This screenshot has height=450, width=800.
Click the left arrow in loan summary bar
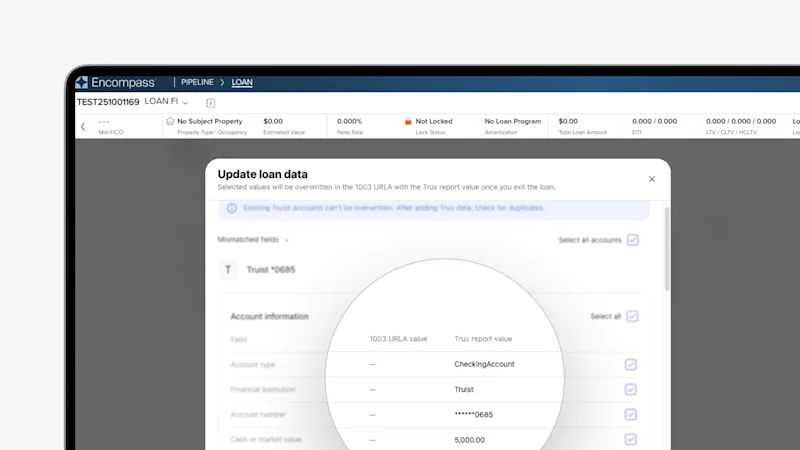click(x=83, y=127)
